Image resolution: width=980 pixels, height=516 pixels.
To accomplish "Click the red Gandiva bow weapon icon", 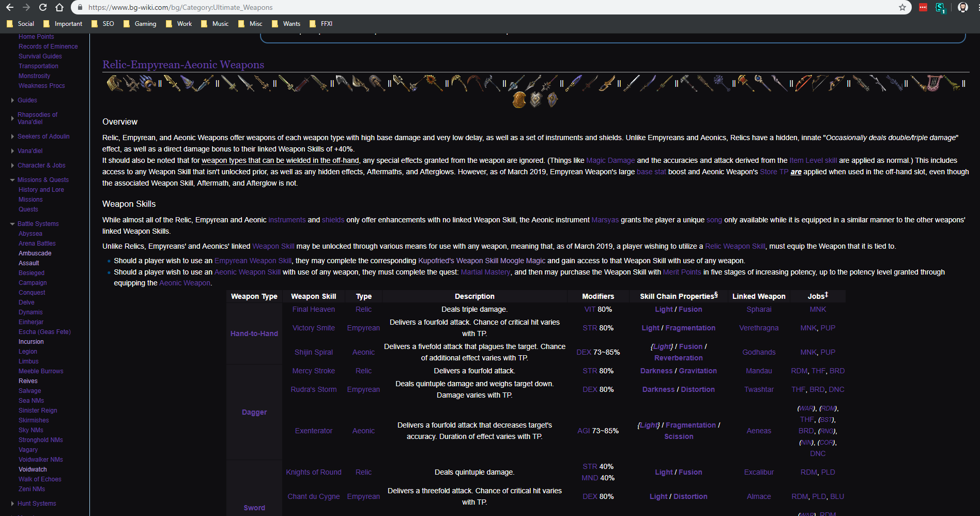I will pos(803,83).
